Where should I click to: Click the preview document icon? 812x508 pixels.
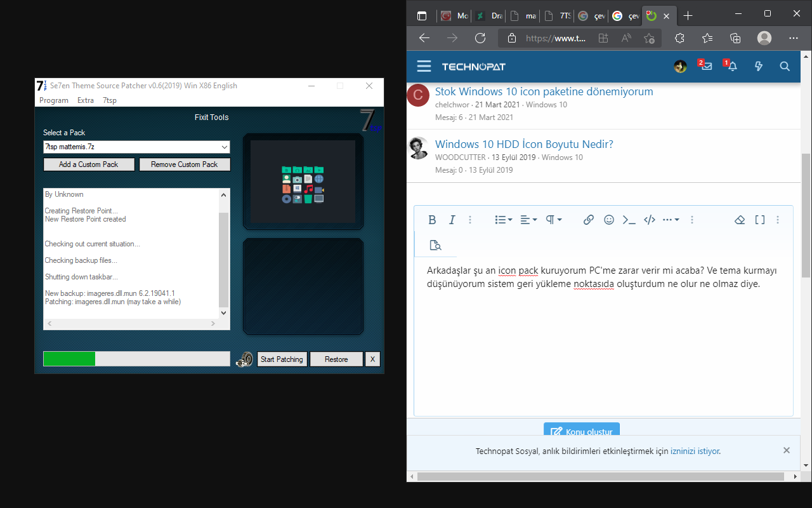tap(435, 246)
